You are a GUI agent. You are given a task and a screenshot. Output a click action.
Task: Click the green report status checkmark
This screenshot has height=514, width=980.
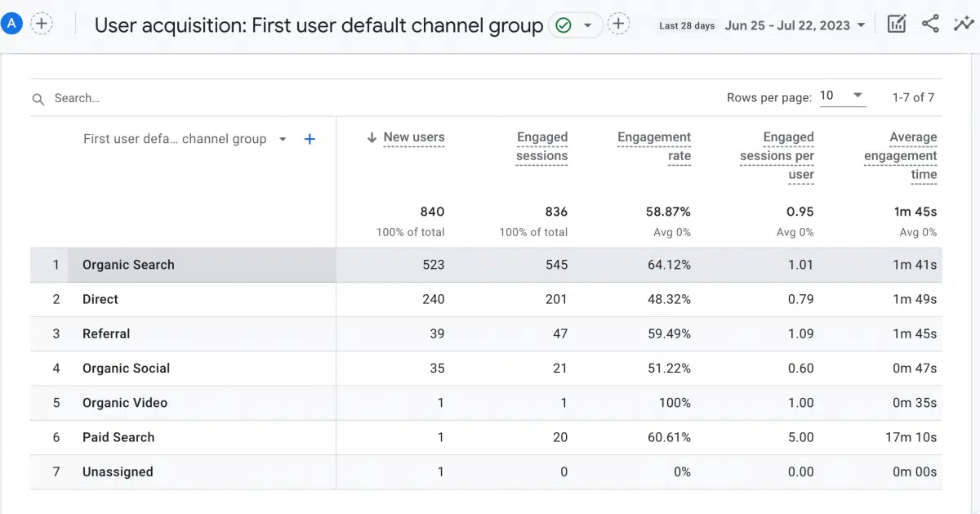tap(563, 25)
